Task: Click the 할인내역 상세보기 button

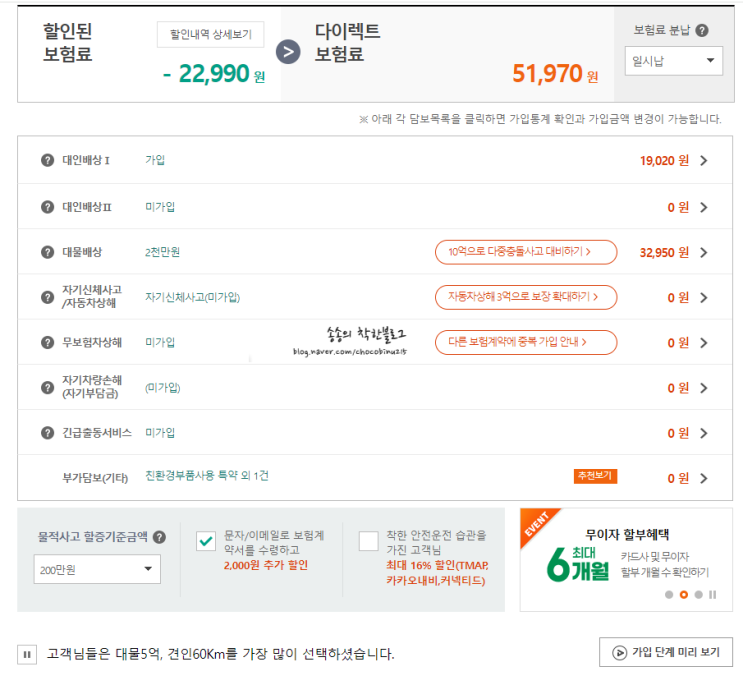Action: [210, 35]
